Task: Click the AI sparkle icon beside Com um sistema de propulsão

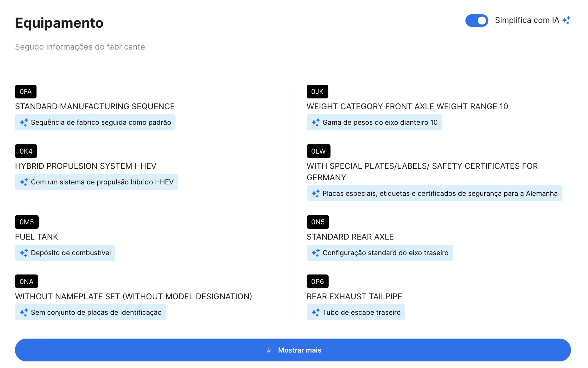Action: [x=24, y=182]
